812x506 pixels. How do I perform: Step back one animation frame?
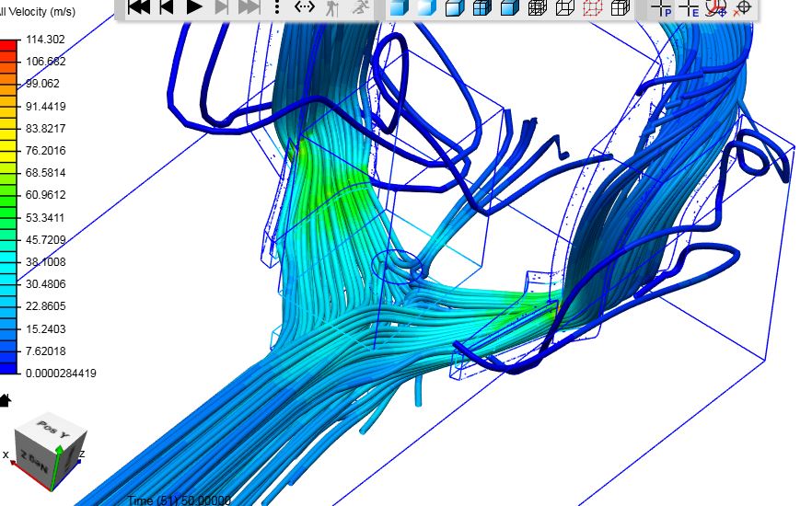[167, 6]
